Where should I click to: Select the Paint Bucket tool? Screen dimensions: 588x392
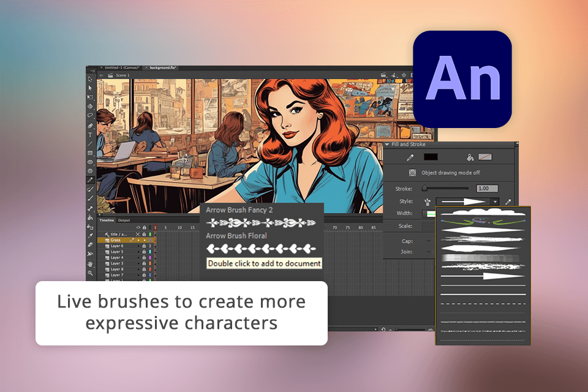coord(90,217)
